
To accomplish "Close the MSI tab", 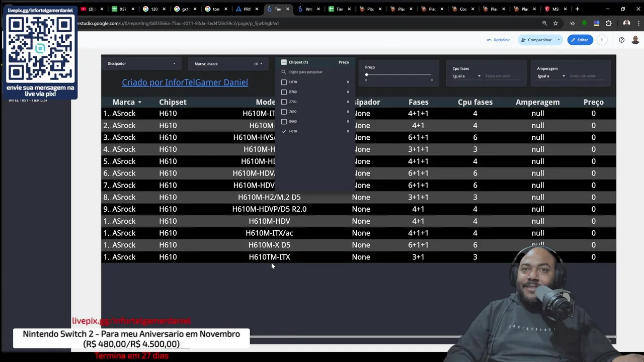I will point(565,9).
